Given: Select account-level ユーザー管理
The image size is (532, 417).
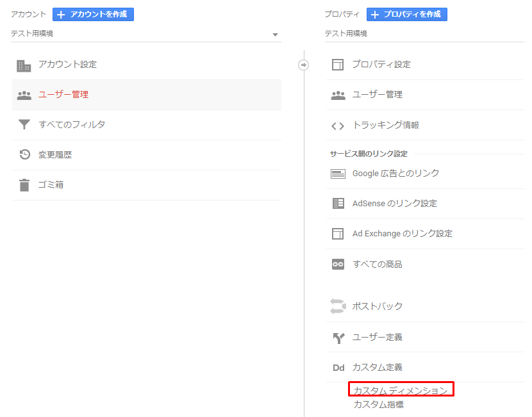Looking at the screenshot, I should 147,95.
